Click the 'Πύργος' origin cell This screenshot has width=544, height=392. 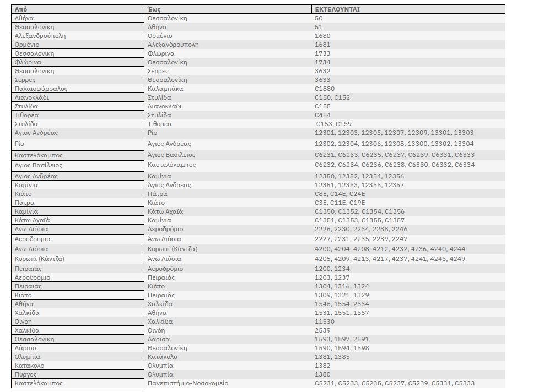pos(26,374)
